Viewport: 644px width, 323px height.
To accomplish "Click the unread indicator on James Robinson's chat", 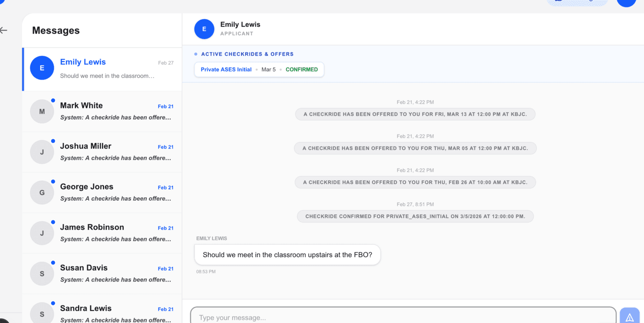I will pos(53,222).
